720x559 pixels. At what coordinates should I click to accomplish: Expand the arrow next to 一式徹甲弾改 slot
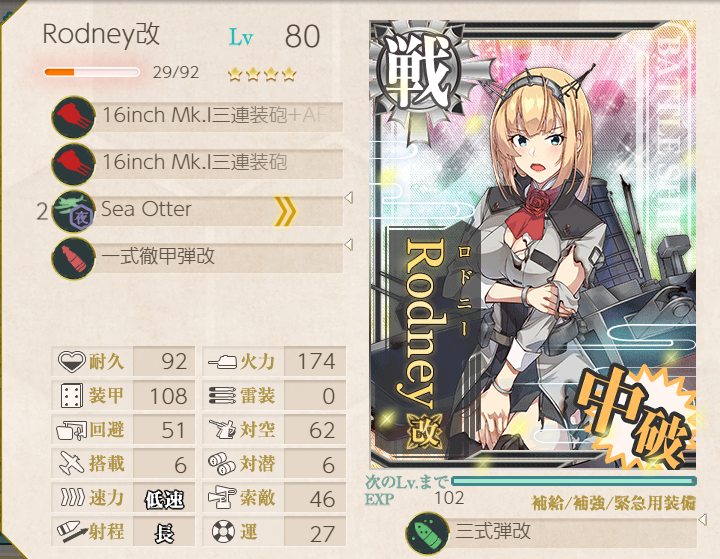pos(349,245)
